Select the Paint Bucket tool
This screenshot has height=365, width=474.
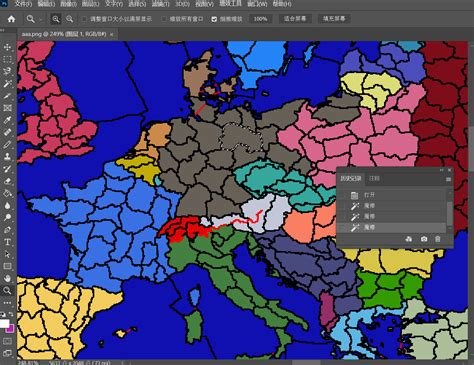coord(7,193)
